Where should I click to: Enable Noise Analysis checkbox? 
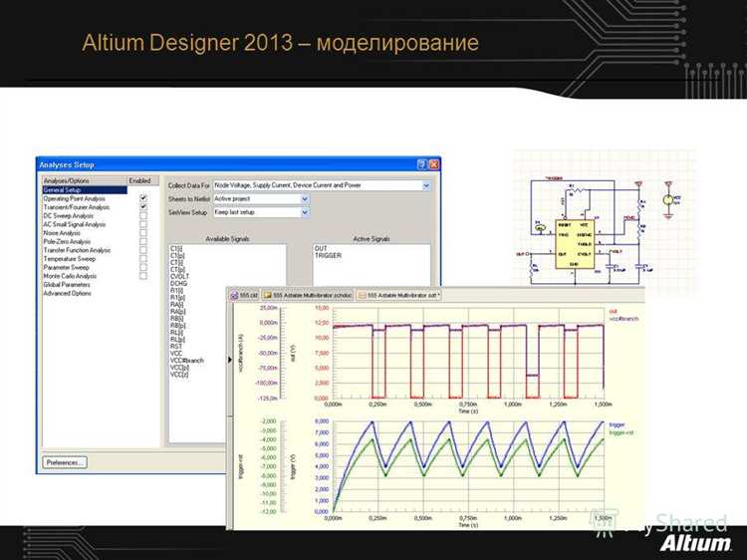click(x=142, y=232)
